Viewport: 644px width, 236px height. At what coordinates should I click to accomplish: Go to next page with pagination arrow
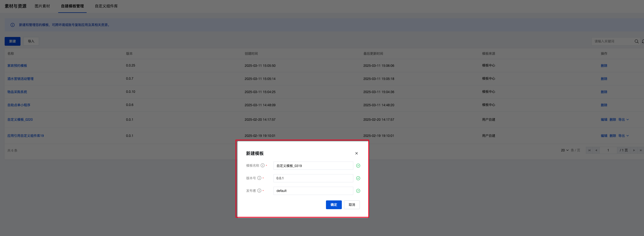pyautogui.click(x=634, y=150)
